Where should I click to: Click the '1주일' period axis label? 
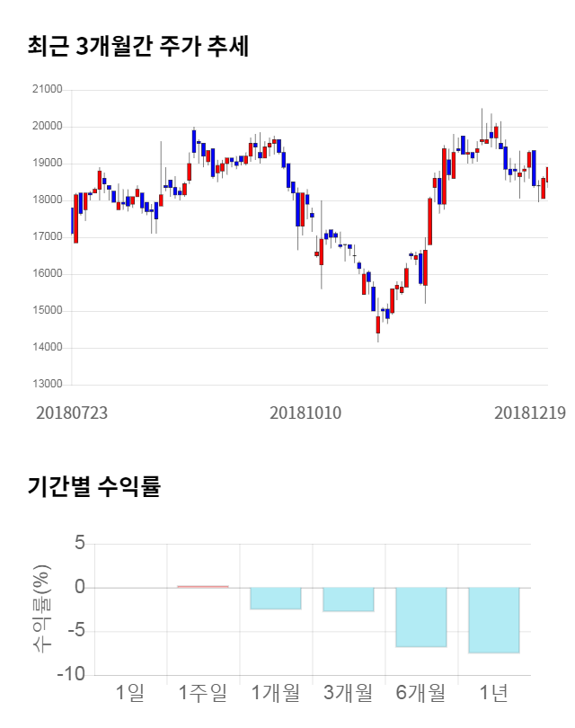(x=203, y=693)
